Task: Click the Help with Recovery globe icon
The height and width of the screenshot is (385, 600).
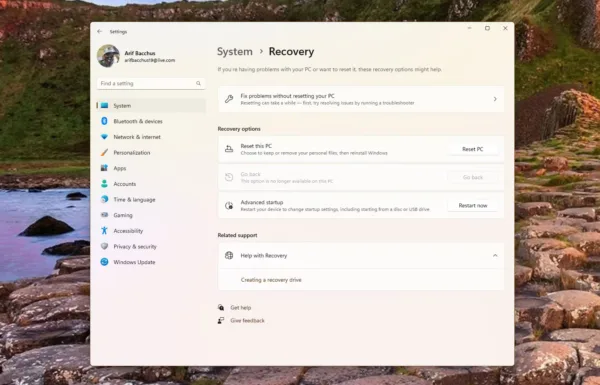Action: [x=229, y=255]
